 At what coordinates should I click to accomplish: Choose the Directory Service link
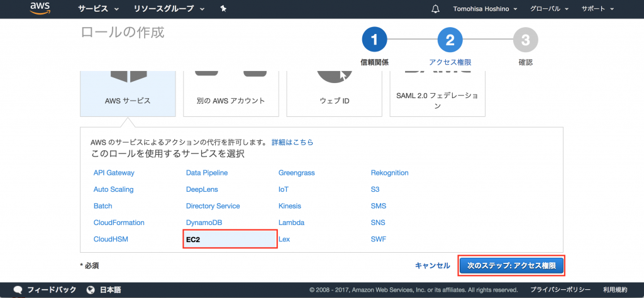click(x=213, y=206)
